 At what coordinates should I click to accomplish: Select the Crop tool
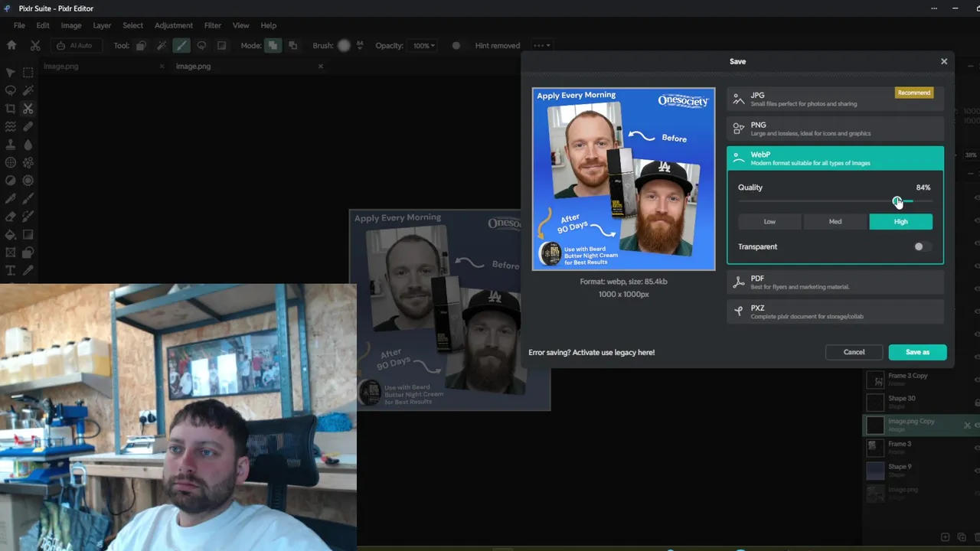click(x=11, y=109)
